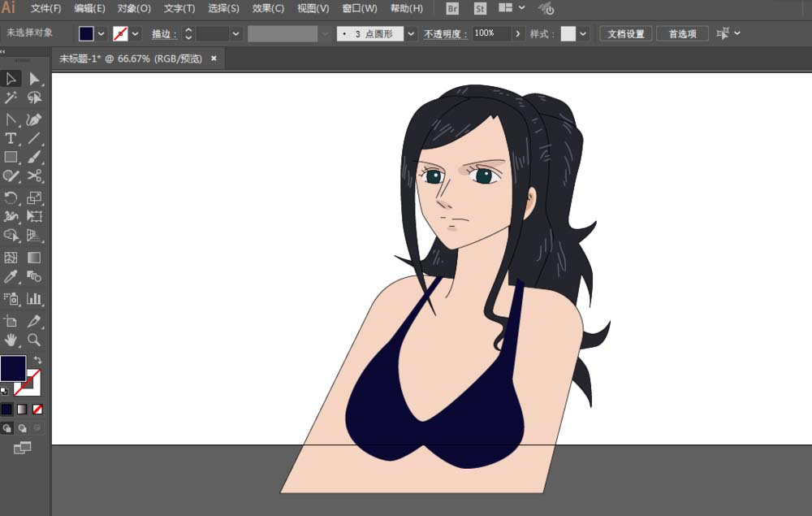This screenshot has width=812, height=516.
Task: Select the Mesh tool
Action: point(11,258)
